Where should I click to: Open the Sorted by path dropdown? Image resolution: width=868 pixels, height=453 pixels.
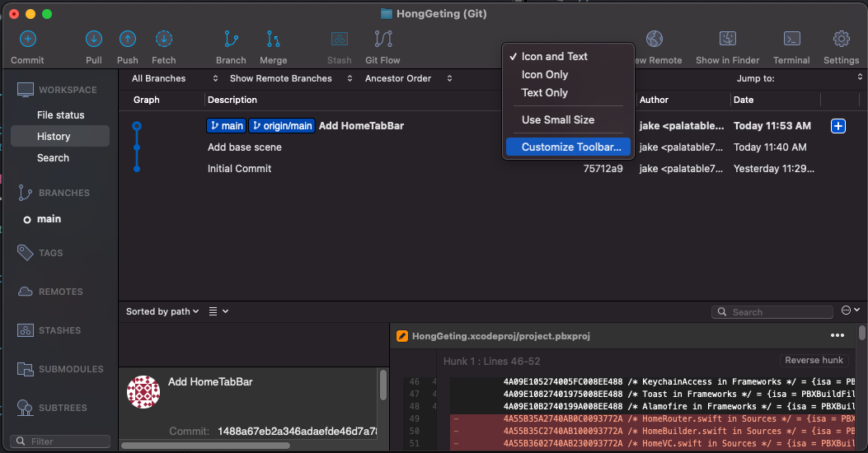pos(162,311)
